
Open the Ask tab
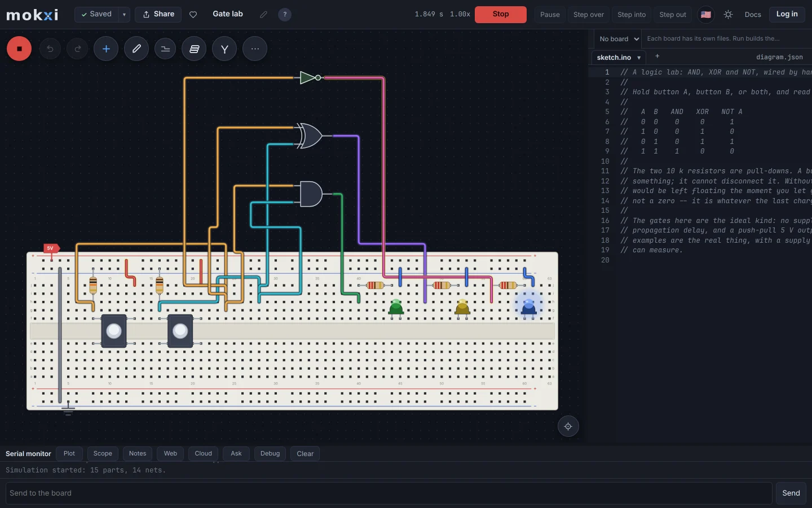coord(236,454)
